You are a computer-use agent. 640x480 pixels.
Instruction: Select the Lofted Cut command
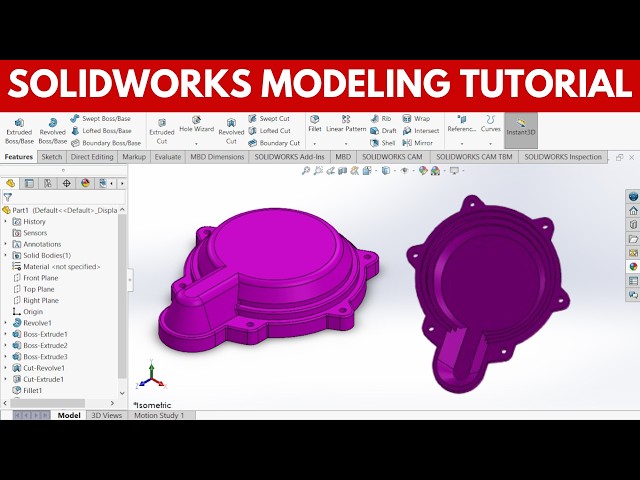point(269,131)
